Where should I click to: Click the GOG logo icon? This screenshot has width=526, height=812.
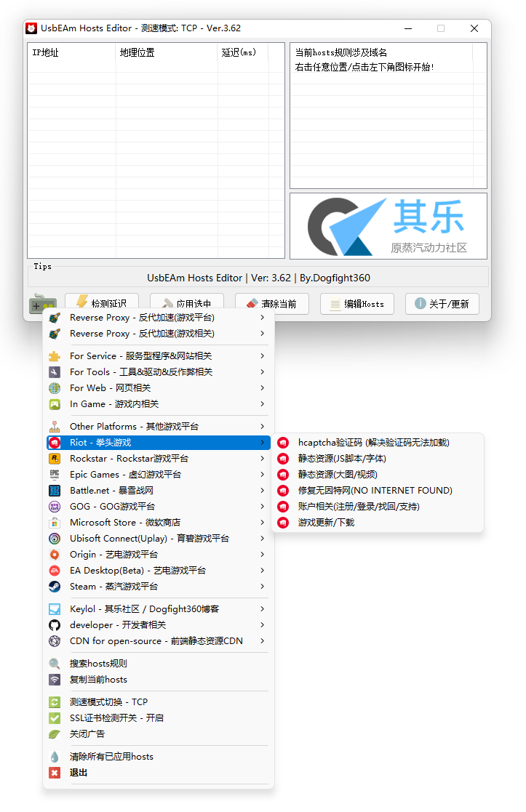click(x=55, y=507)
